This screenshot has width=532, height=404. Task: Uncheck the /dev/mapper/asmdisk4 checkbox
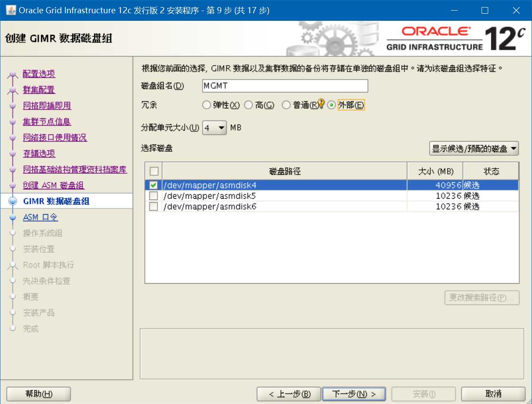(x=154, y=185)
